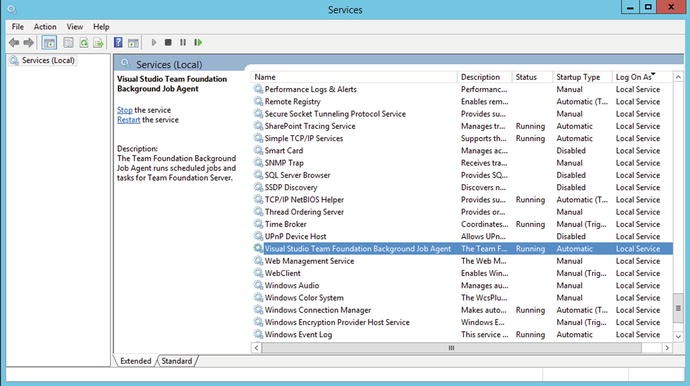Click the gear icon beside WebClient

coord(258,273)
